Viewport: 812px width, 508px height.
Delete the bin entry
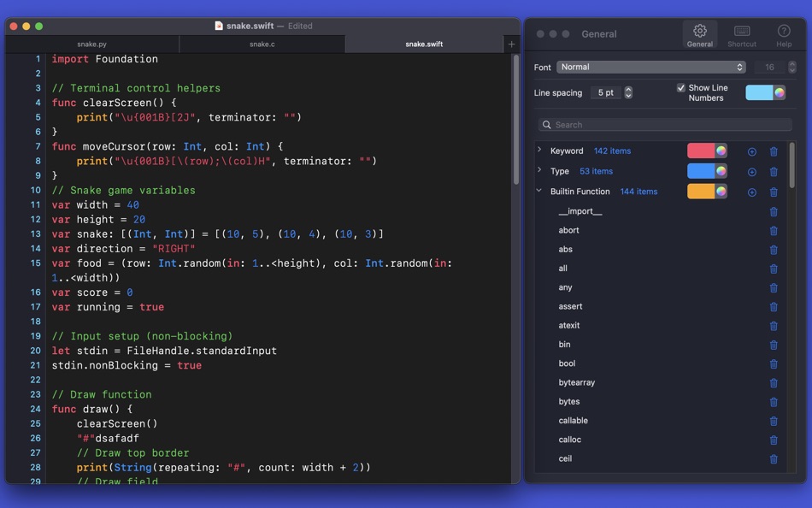(x=774, y=345)
